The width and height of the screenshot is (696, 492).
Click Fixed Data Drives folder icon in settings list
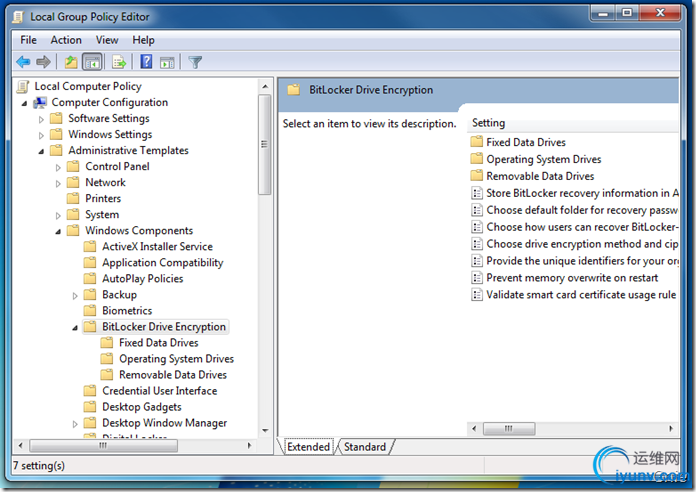coord(477,142)
